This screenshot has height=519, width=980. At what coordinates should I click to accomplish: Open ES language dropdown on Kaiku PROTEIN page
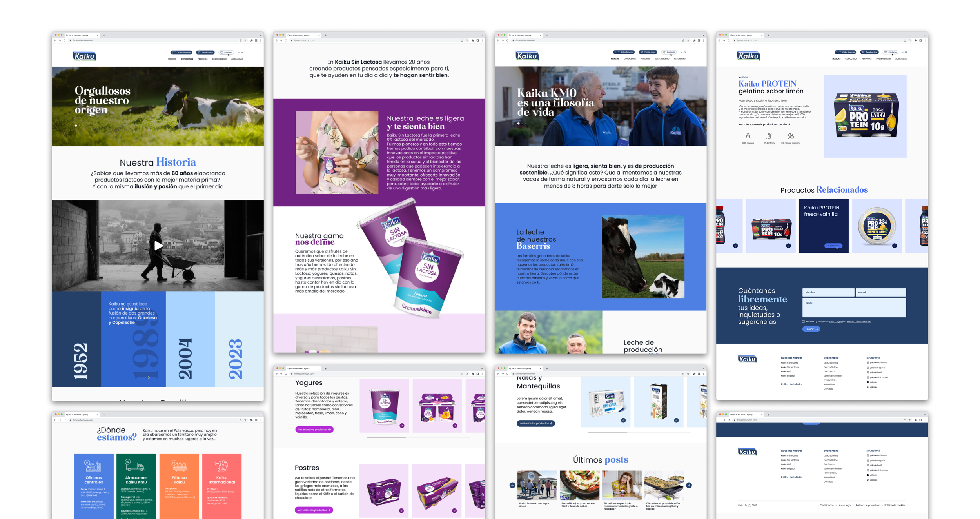pyautogui.click(x=905, y=52)
